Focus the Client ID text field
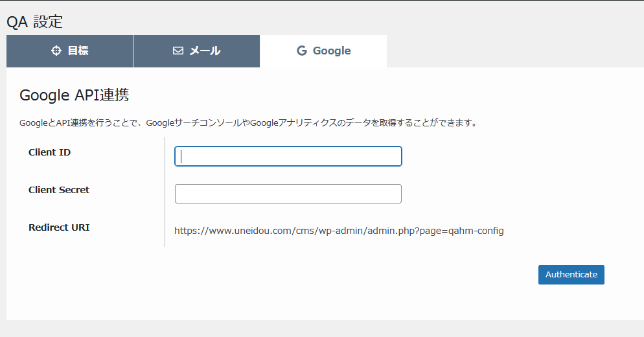The width and height of the screenshot is (644, 337). pyautogui.click(x=288, y=156)
